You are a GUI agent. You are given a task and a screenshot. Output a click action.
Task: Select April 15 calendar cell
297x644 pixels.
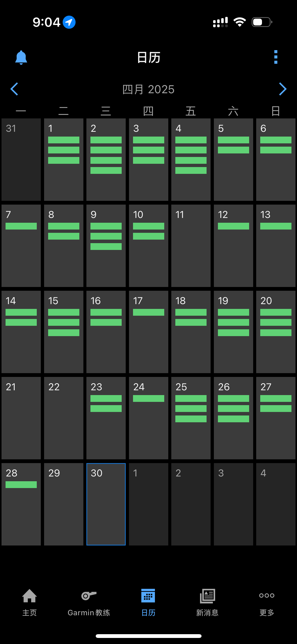[x=64, y=332]
